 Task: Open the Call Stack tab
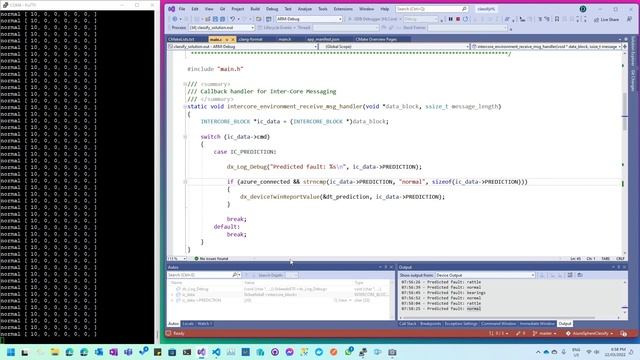tap(407, 324)
